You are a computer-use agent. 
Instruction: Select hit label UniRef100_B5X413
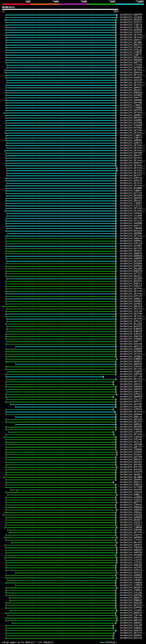pyautogui.click(x=131, y=58)
